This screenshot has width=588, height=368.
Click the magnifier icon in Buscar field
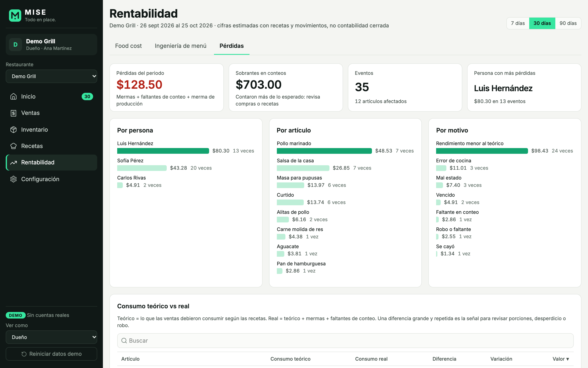[x=124, y=340]
